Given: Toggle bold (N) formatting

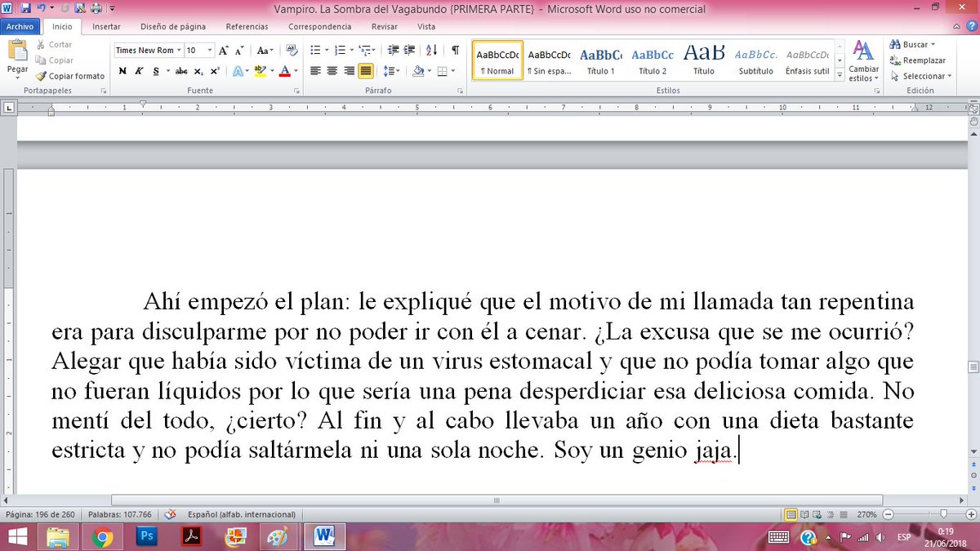Looking at the screenshot, I should 122,71.
